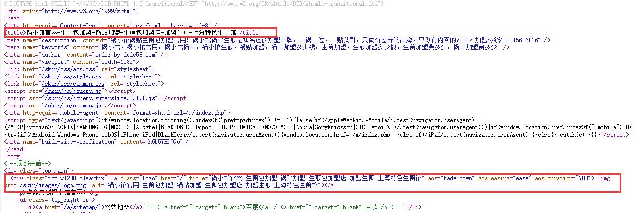Click the 网站地图 text in the list item
Viewport: 644px width, 213px height.
point(117,207)
